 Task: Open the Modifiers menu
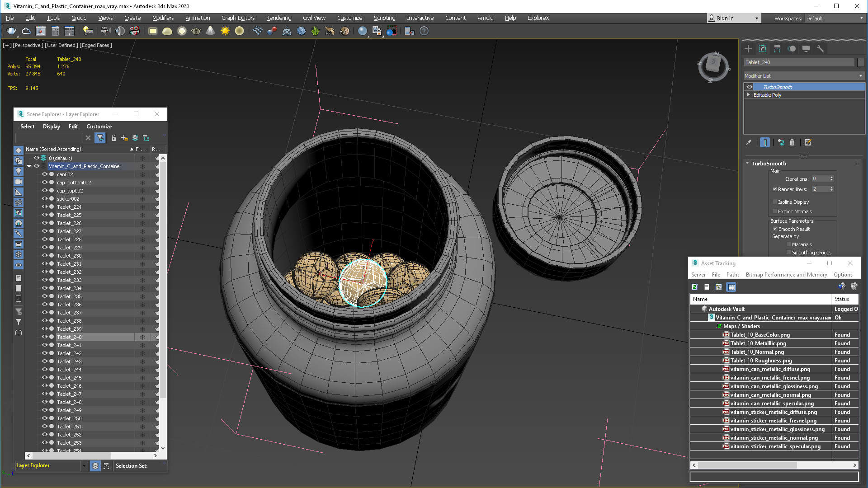pyautogui.click(x=161, y=18)
